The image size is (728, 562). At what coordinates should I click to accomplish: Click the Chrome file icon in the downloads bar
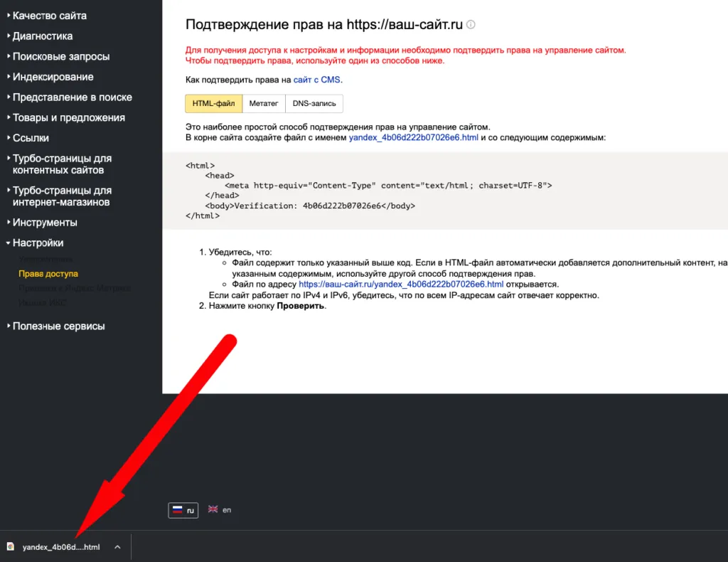(x=11, y=546)
